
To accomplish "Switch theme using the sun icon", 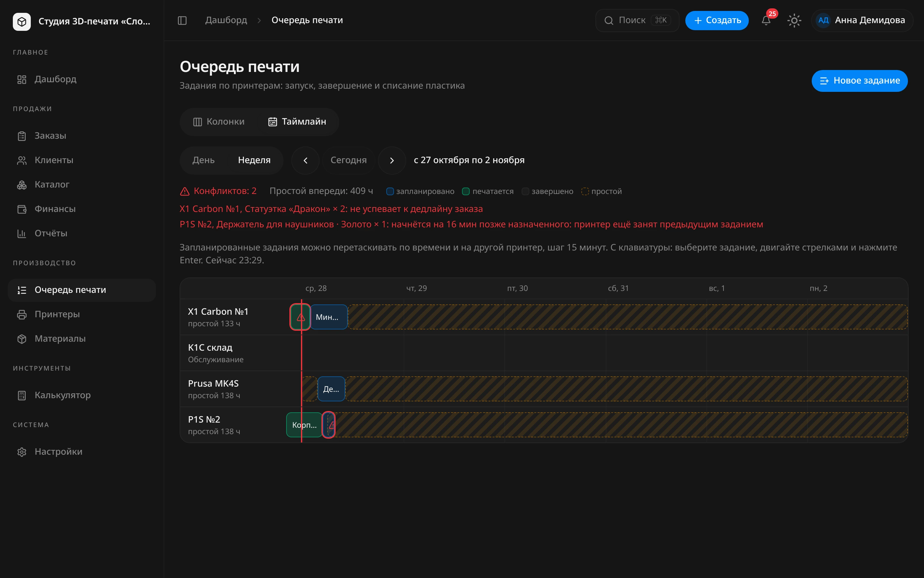I will pos(794,20).
